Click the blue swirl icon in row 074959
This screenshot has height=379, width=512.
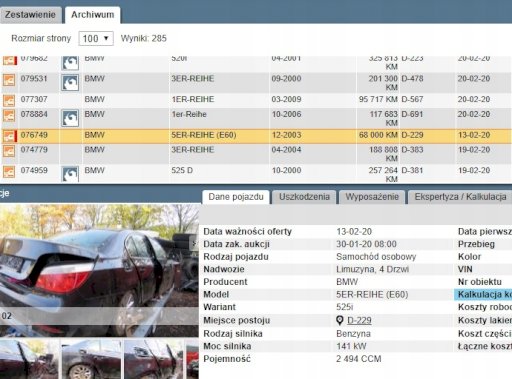click(x=70, y=174)
